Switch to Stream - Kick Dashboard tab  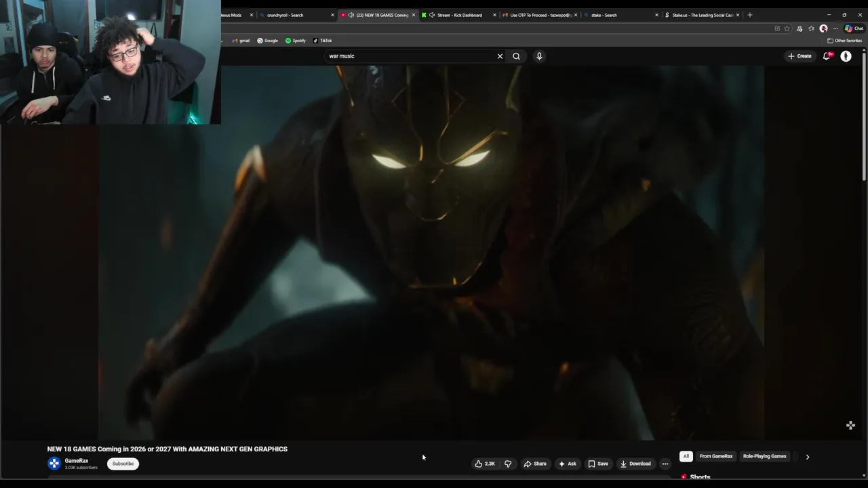(460, 15)
